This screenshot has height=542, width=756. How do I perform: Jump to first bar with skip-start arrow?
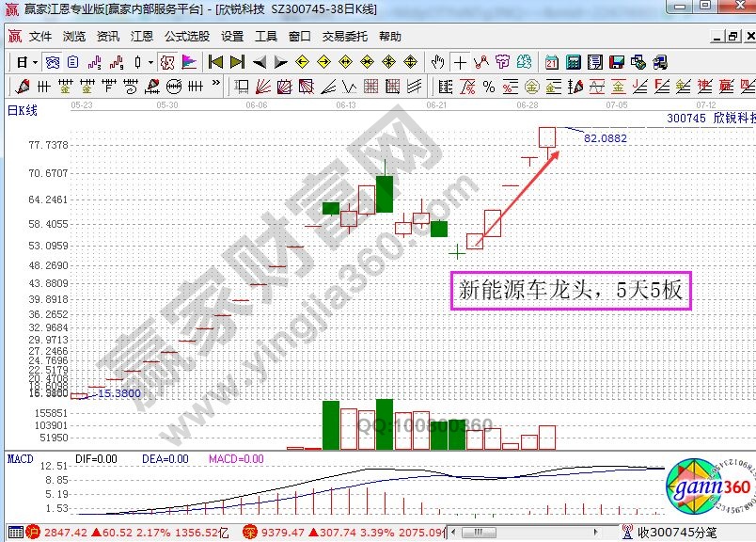click(215, 62)
